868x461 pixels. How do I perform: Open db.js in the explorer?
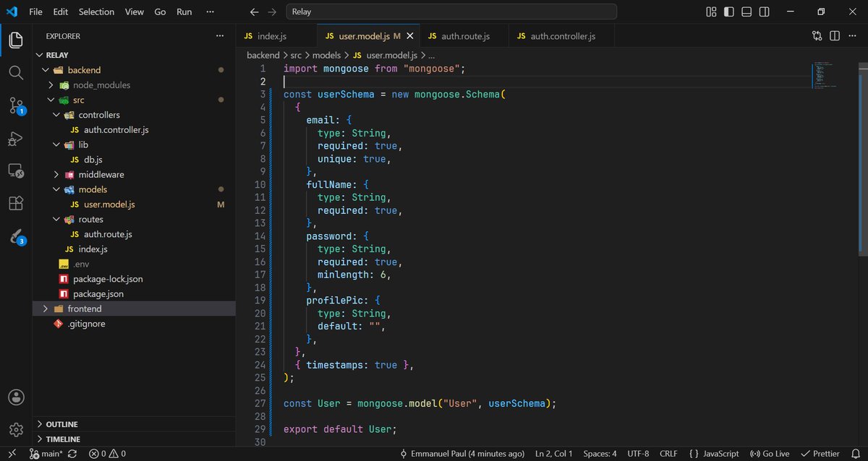click(134, 160)
